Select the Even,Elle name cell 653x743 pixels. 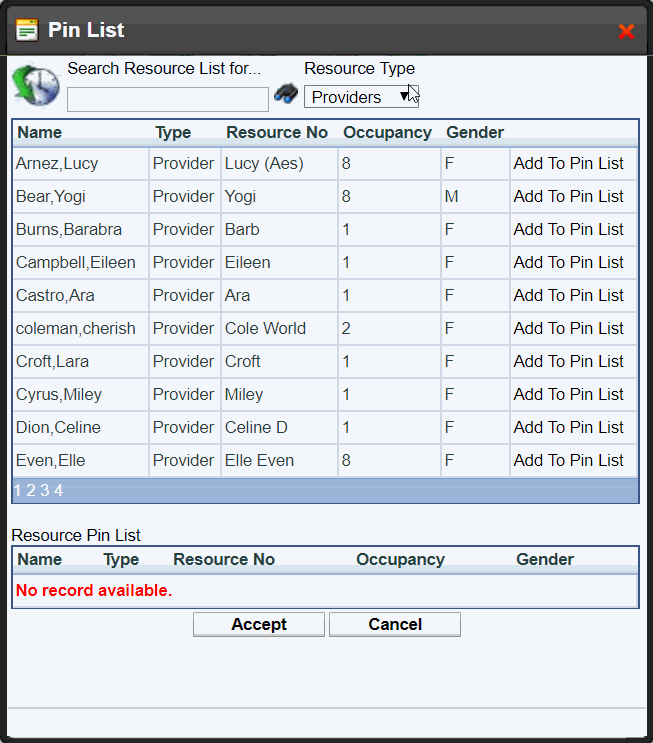(81, 461)
